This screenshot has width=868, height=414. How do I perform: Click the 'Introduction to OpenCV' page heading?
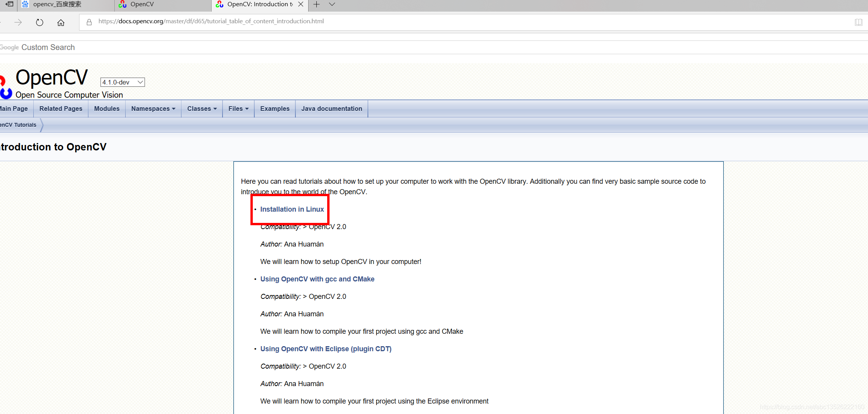coord(53,147)
